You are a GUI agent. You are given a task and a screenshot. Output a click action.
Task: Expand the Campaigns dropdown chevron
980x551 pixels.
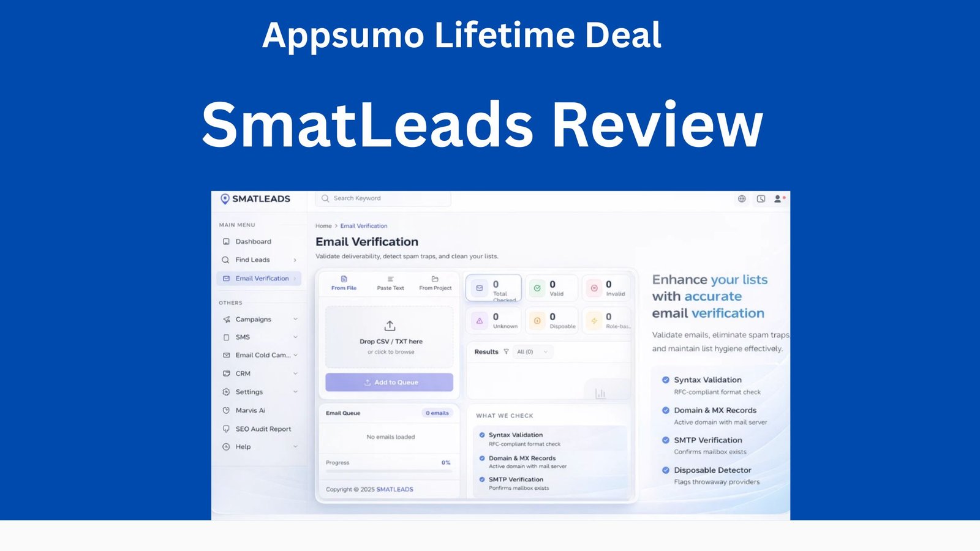pyautogui.click(x=295, y=319)
